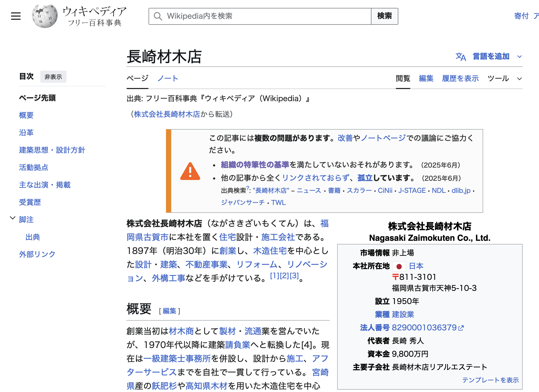Jump to 建築思想・設計方針 section
The width and height of the screenshot is (539, 392).
pos(52,150)
